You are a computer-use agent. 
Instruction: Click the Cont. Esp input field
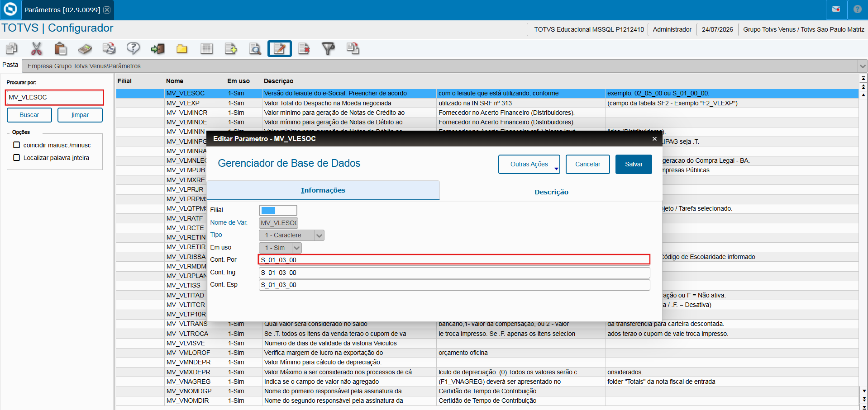tap(454, 285)
